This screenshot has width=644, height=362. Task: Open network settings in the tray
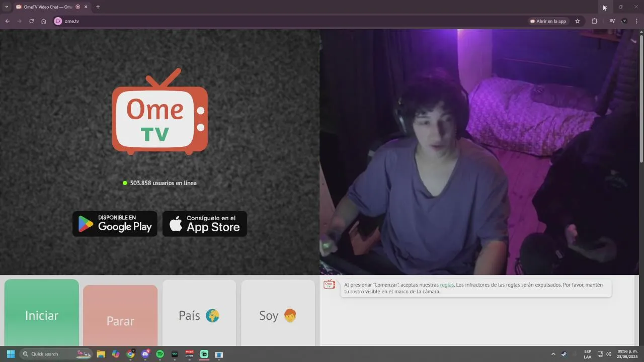pyautogui.click(x=600, y=354)
